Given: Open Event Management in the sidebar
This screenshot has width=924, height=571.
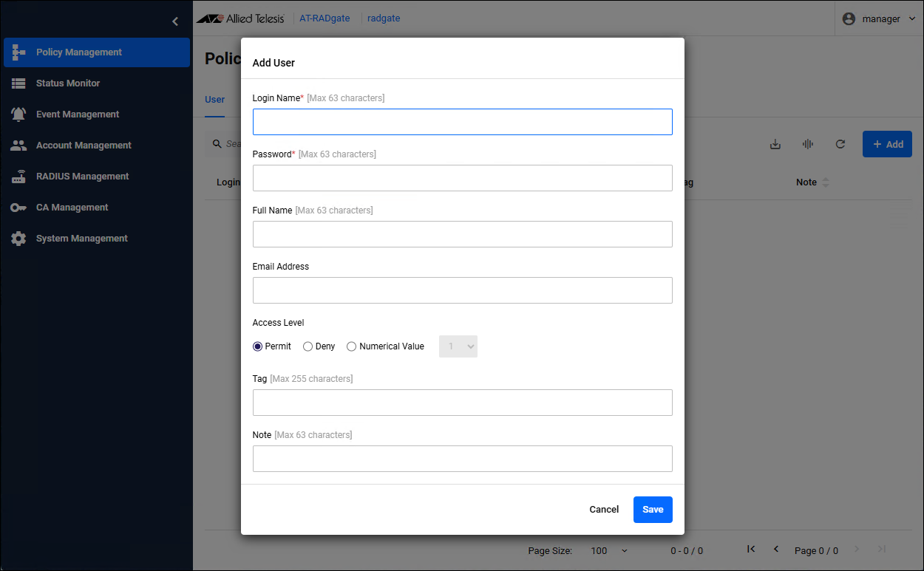Looking at the screenshot, I should coord(97,114).
